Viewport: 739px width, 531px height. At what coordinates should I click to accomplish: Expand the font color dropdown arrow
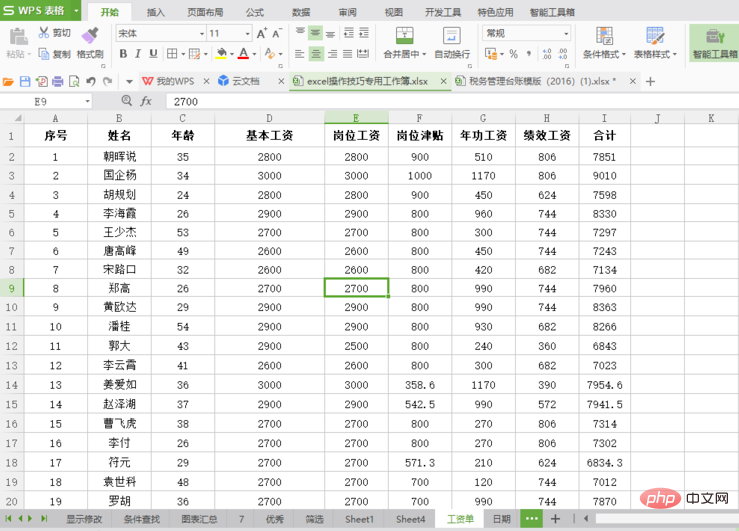pyautogui.click(x=254, y=54)
